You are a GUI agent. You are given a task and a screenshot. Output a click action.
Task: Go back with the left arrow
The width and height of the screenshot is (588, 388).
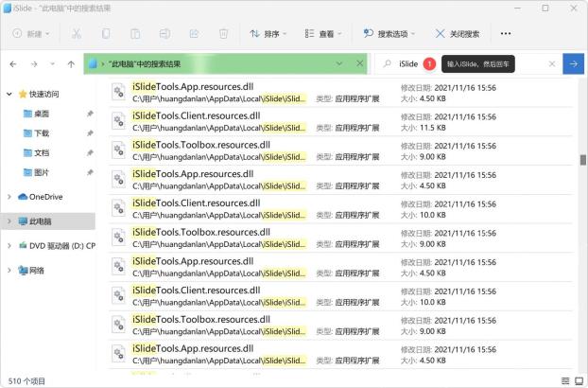tap(13, 64)
